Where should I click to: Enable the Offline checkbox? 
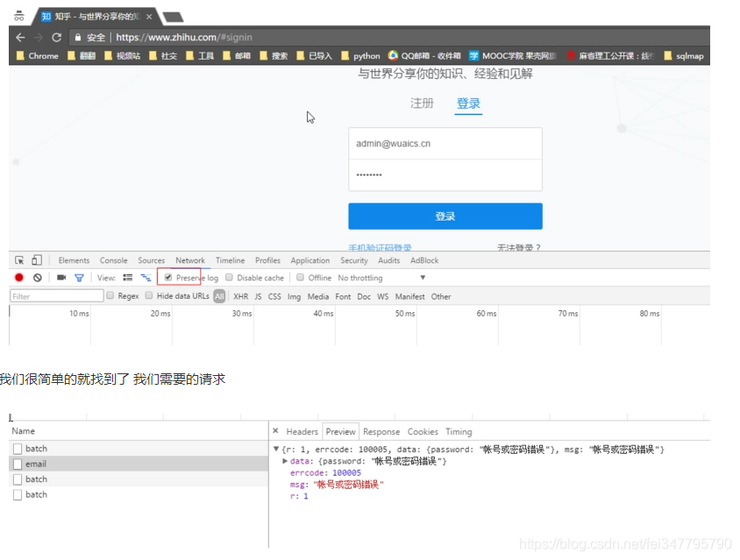coord(300,278)
